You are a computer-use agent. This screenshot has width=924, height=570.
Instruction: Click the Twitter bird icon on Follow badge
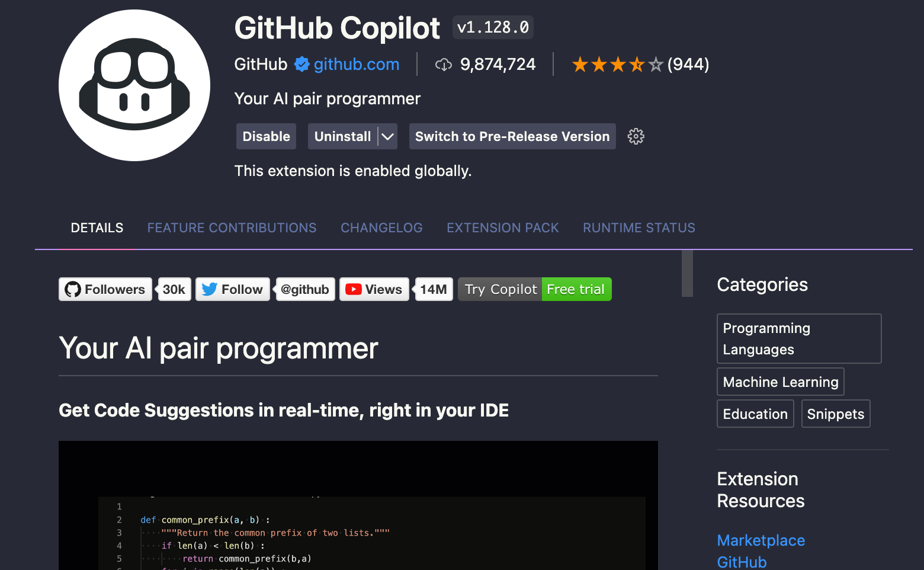(x=209, y=289)
